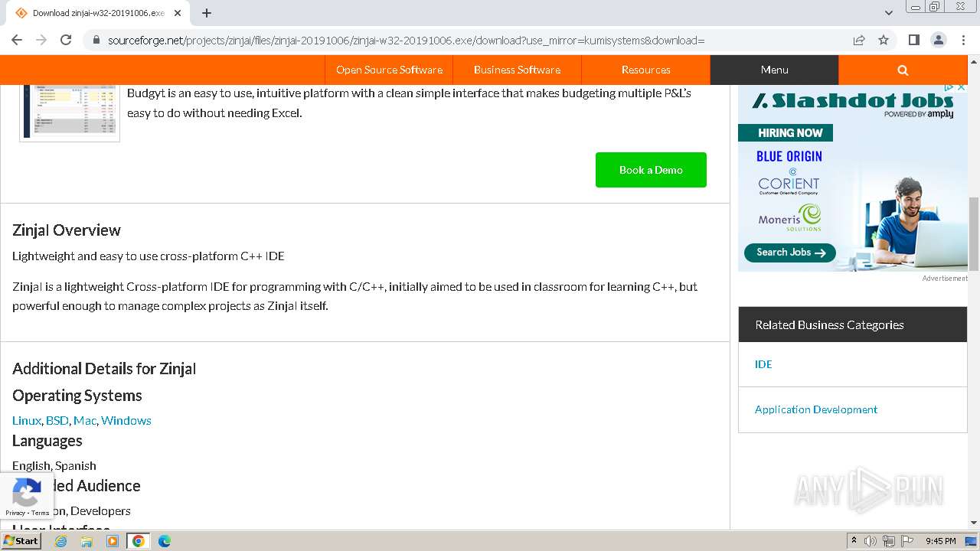The image size is (980, 551).
Task: Click the browser forward arrow
Action: 41,40
